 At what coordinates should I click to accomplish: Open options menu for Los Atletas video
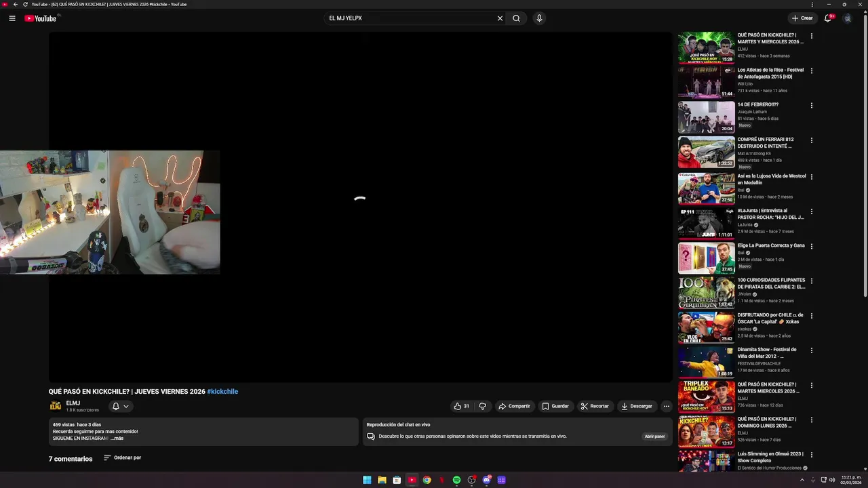click(x=811, y=70)
